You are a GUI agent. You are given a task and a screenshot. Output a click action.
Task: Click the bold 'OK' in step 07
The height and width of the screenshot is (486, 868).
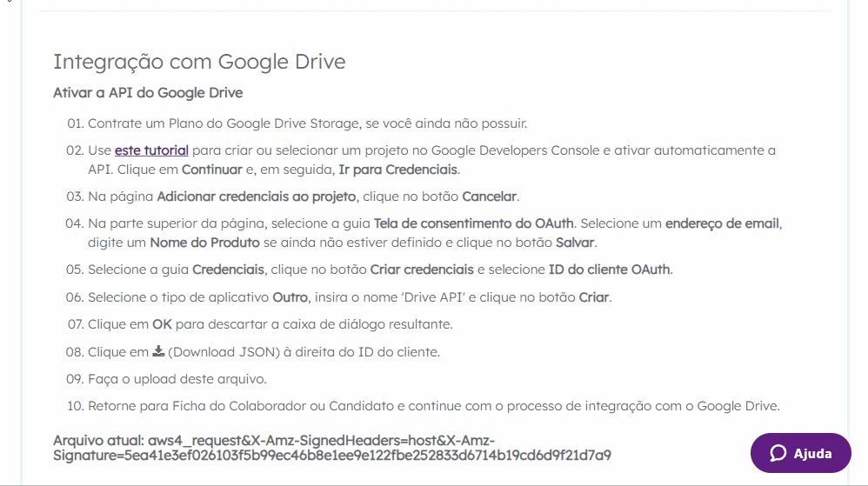[x=162, y=324]
